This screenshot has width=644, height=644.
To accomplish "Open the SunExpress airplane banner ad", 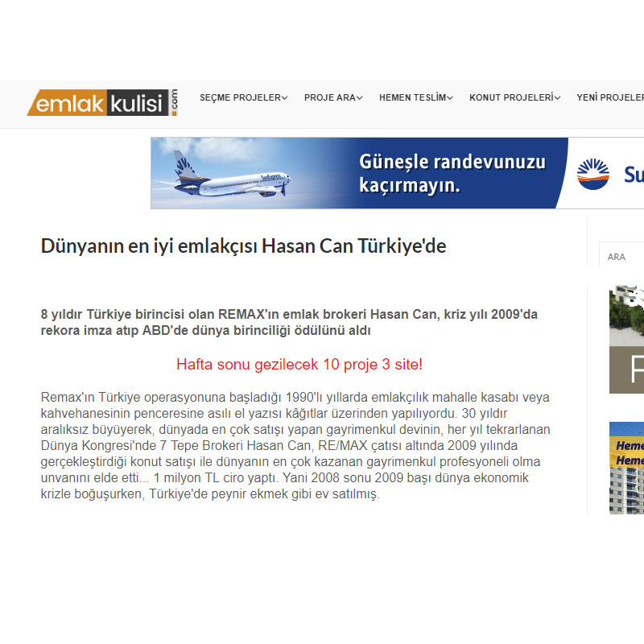I will pos(397,173).
